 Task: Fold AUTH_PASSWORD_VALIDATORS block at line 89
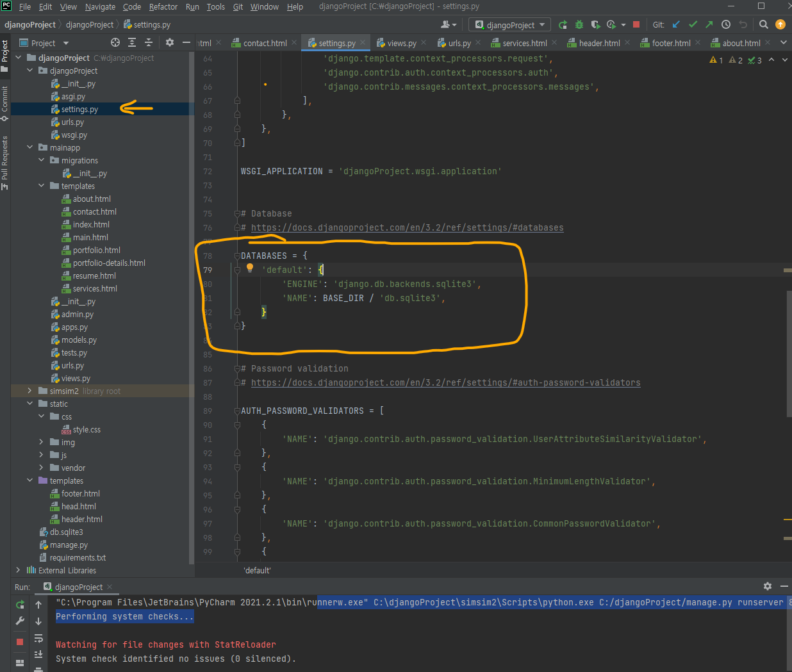click(237, 411)
